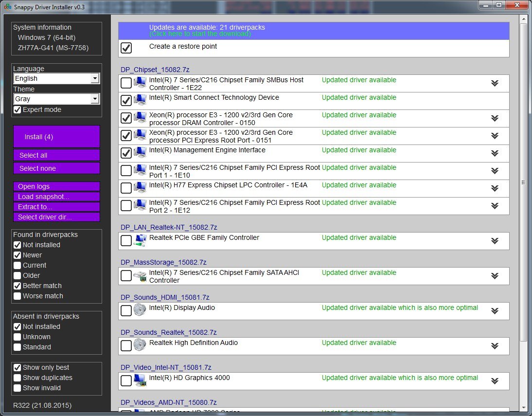532x416 pixels.
Task: Click the DP_Sounds_HDMI_15081.7z driverpack header
Action: [x=165, y=297]
